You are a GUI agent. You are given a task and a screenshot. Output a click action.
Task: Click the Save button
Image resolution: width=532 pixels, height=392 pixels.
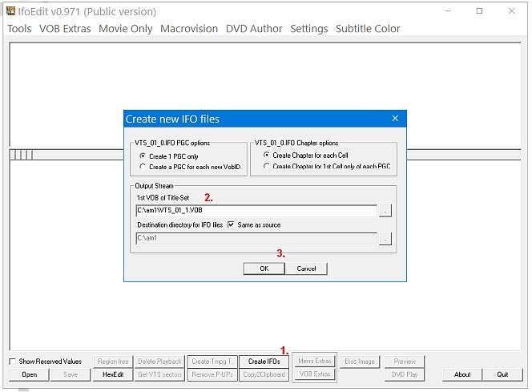[71, 374]
